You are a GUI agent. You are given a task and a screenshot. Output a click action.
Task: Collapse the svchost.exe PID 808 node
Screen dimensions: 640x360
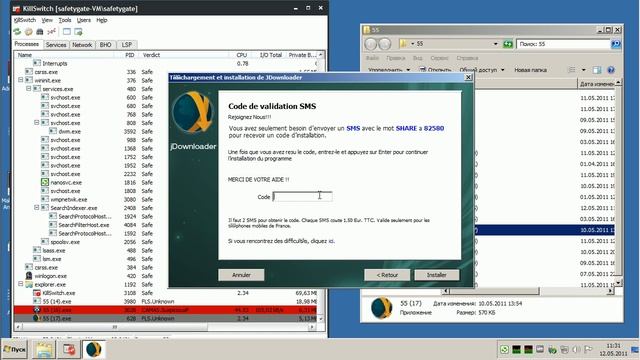[x=37, y=123]
